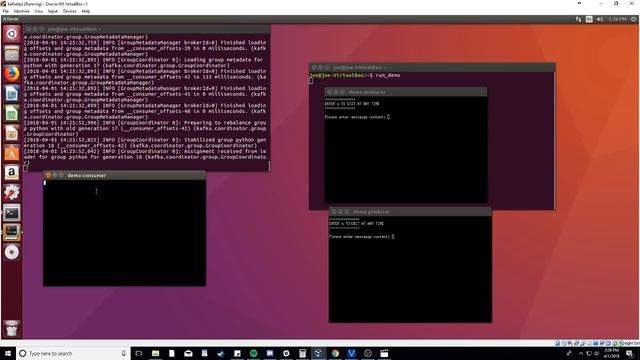Click the clock in the Ubuntu top panel
Viewport: 640px width, 360px height.
(x=617, y=19)
